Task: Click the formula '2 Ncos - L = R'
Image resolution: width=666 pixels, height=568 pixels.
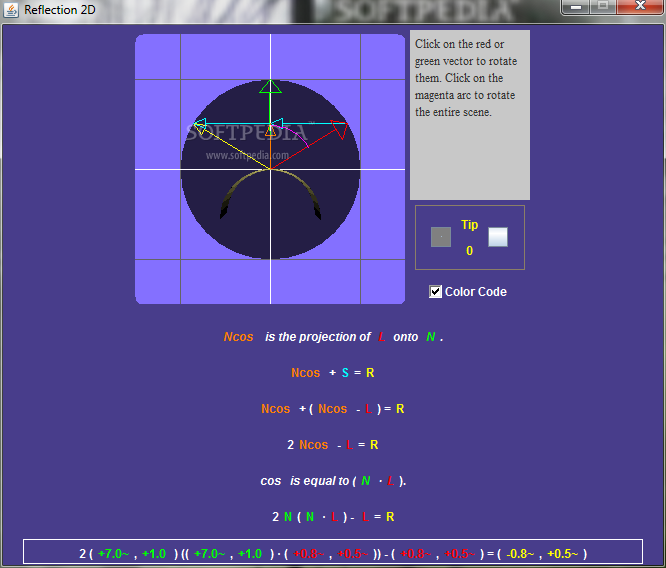Action: [x=333, y=445]
